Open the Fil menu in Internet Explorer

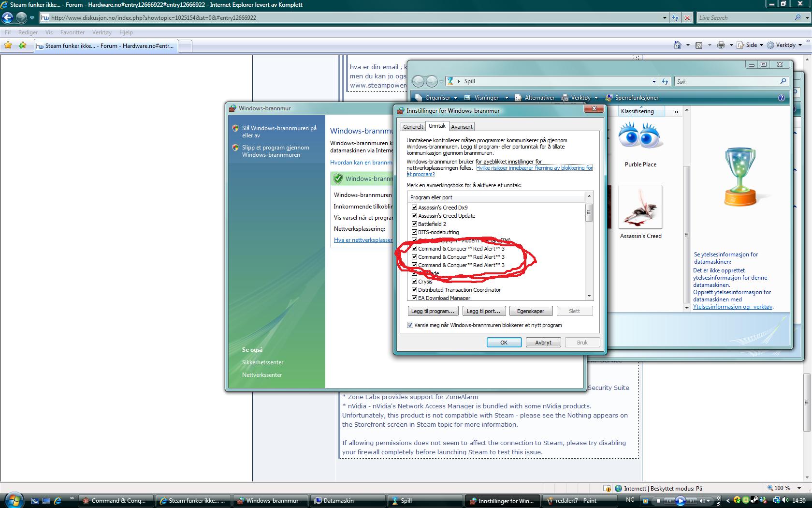tap(7, 32)
